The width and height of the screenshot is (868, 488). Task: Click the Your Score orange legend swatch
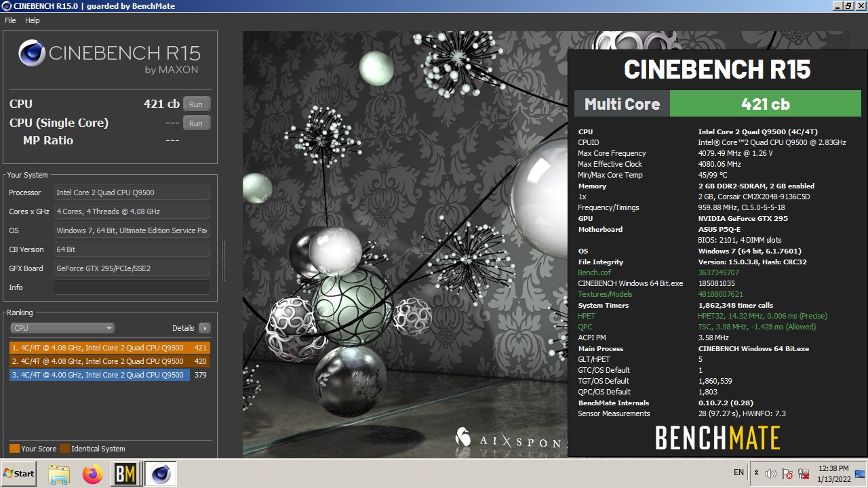click(x=14, y=449)
